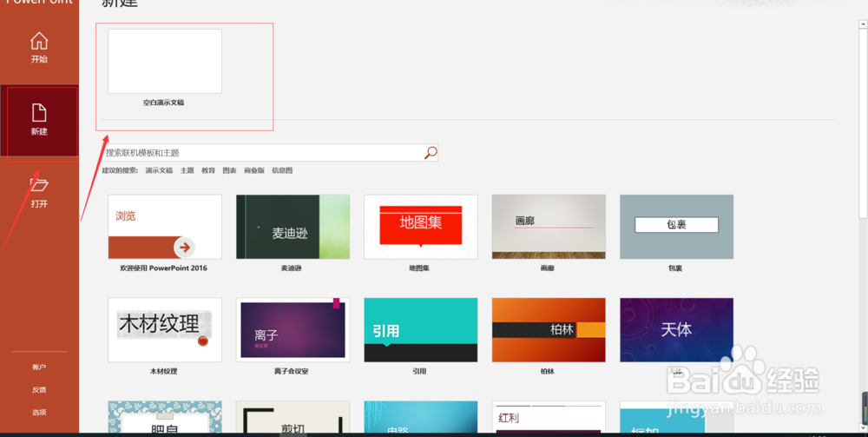Select the 天体 template thumbnail
Screen dimensions: 868x437
coord(676,329)
